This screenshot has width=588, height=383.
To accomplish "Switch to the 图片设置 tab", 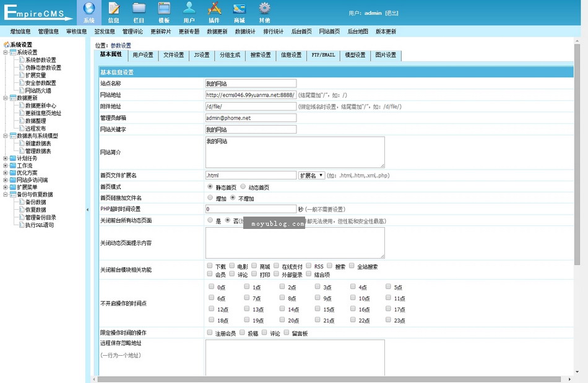I will [x=386, y=55].
